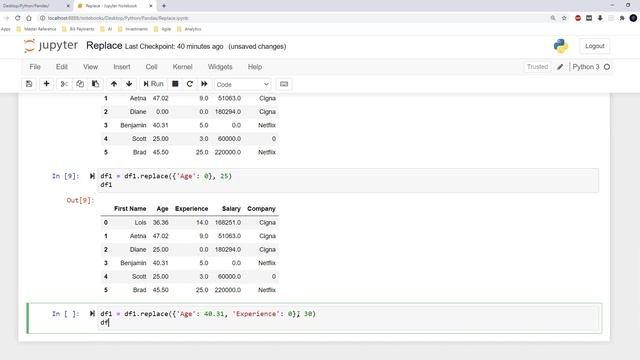This screenshot has width=640, height=360.
Task: Reload the browser page
Action: (x=18, y=18)
